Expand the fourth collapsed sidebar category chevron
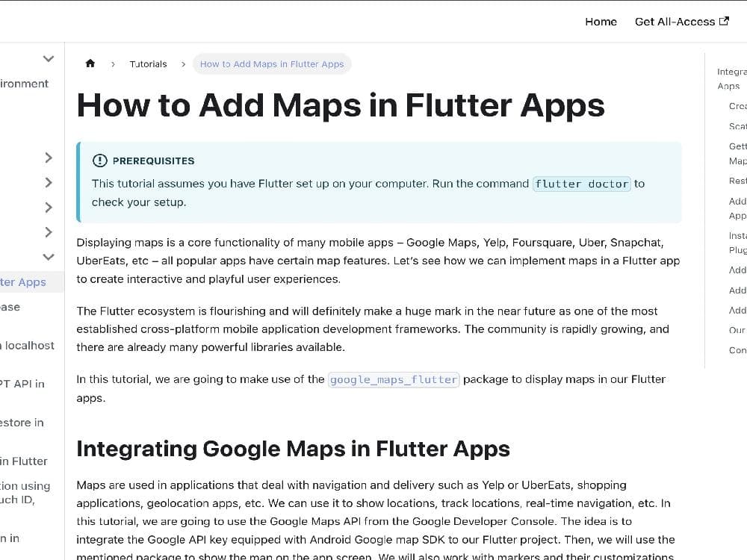Screen dimensions: 747x560 [x=48, y=232]
